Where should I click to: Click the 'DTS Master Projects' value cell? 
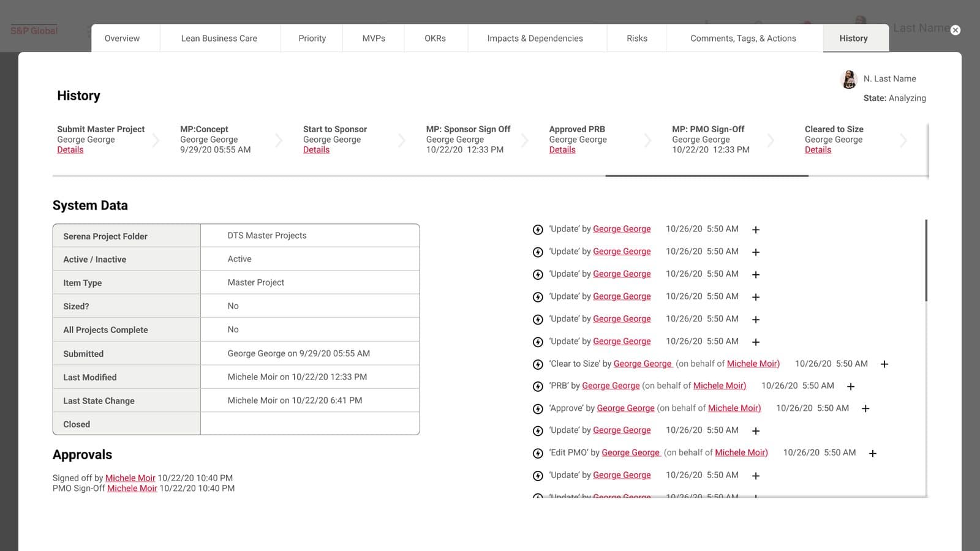pyautogui.click(x=310, y=236)
